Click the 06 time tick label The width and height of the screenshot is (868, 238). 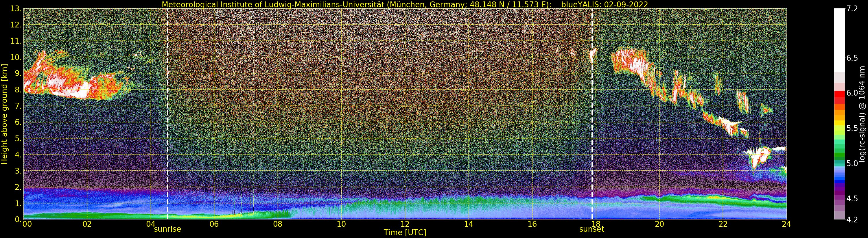(x=214, y=224)
